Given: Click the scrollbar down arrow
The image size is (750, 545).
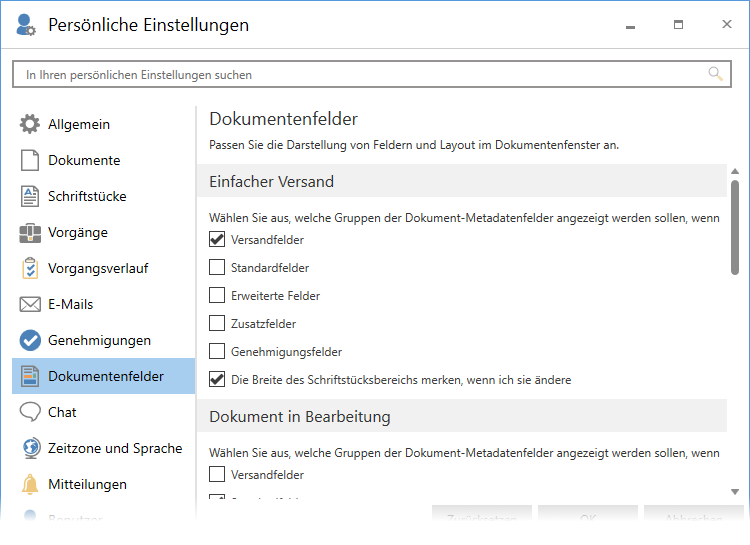Looking at the screenshot, I should [735, 491].
